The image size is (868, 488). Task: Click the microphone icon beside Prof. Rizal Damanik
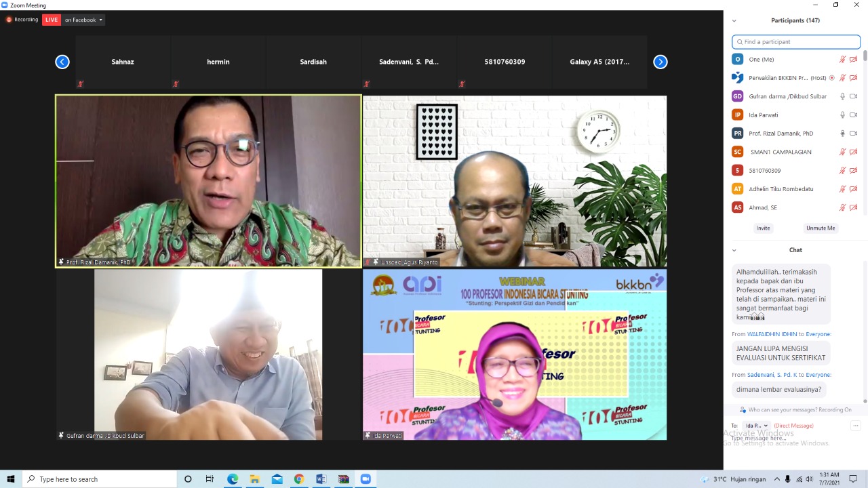pos(842,134)
